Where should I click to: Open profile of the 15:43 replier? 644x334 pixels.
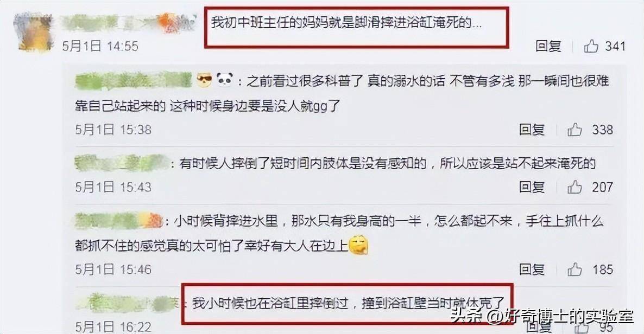click(122, 163)
